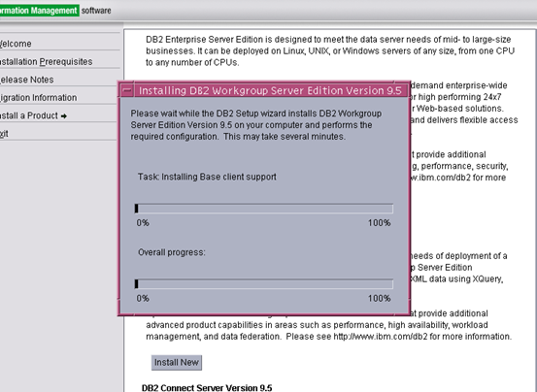537x392 pixels.
Task: Click the 100% label under Overall progress
Action: click(x=379, y=299)
